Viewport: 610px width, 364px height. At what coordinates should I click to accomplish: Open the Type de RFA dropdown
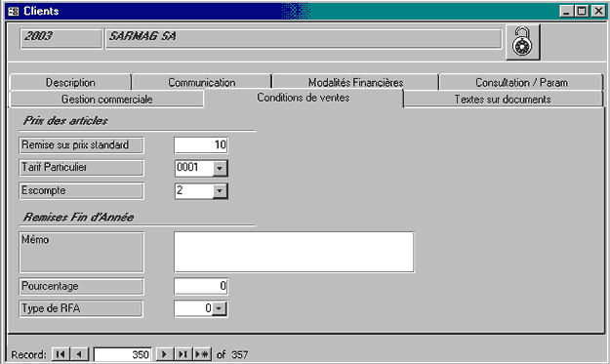coord(220,308)
